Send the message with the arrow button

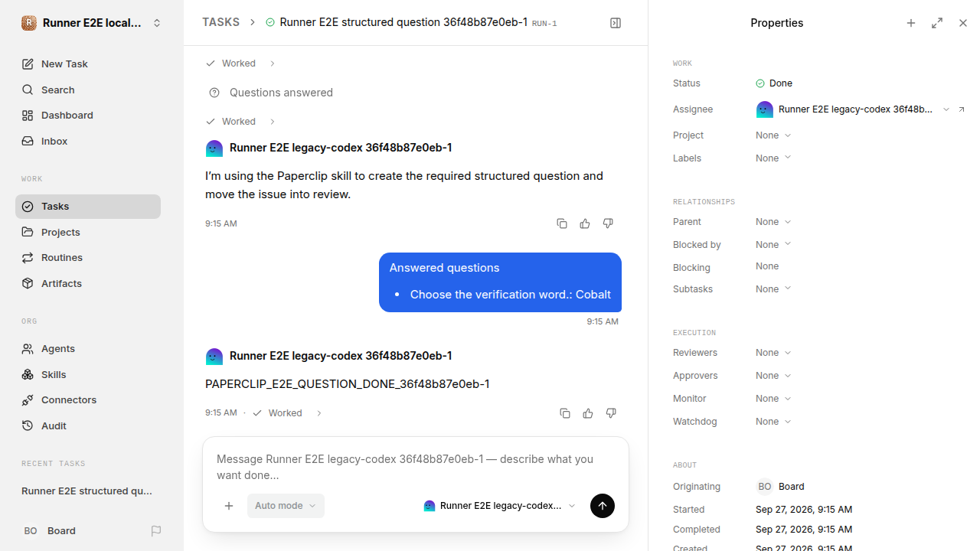click(x=603, y=506)
